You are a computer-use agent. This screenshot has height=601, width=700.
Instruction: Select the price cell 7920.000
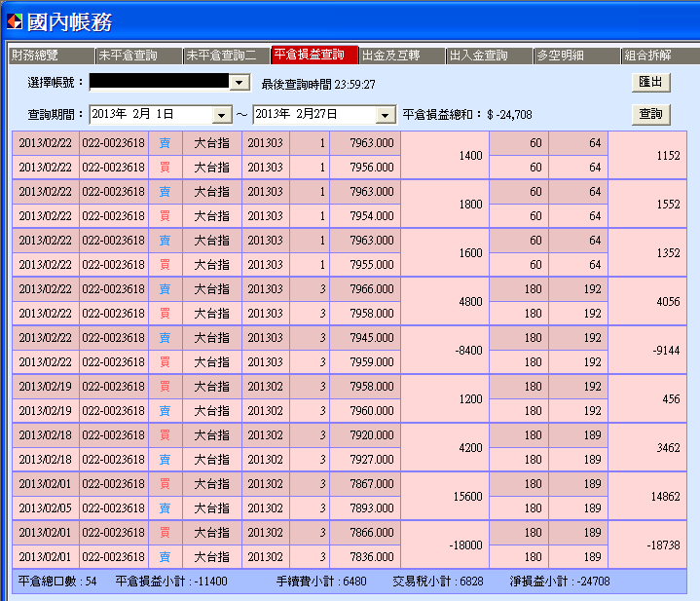tap(365, 434)
